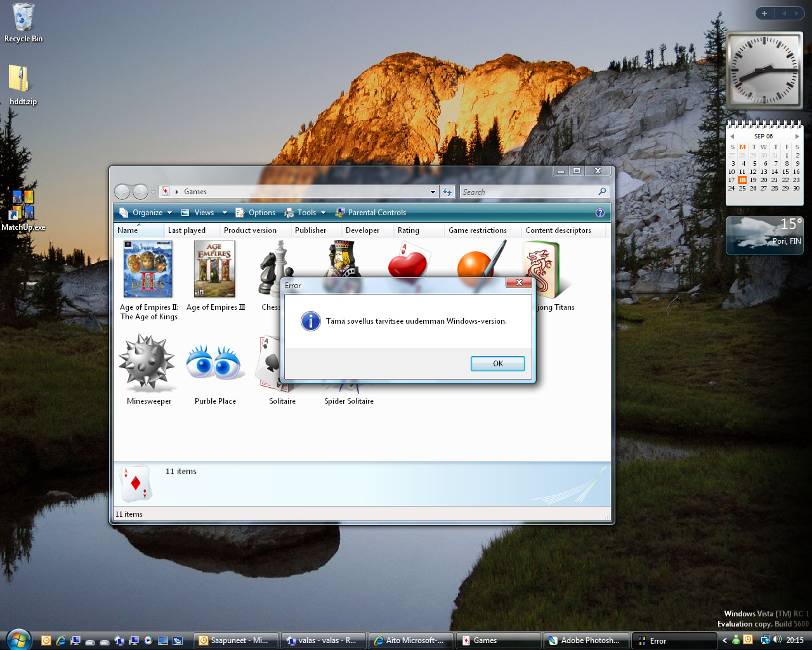Screen dimensions: 812x650
Task: Expand the Views dropdown arrow
Action: [x=224, y=213]
